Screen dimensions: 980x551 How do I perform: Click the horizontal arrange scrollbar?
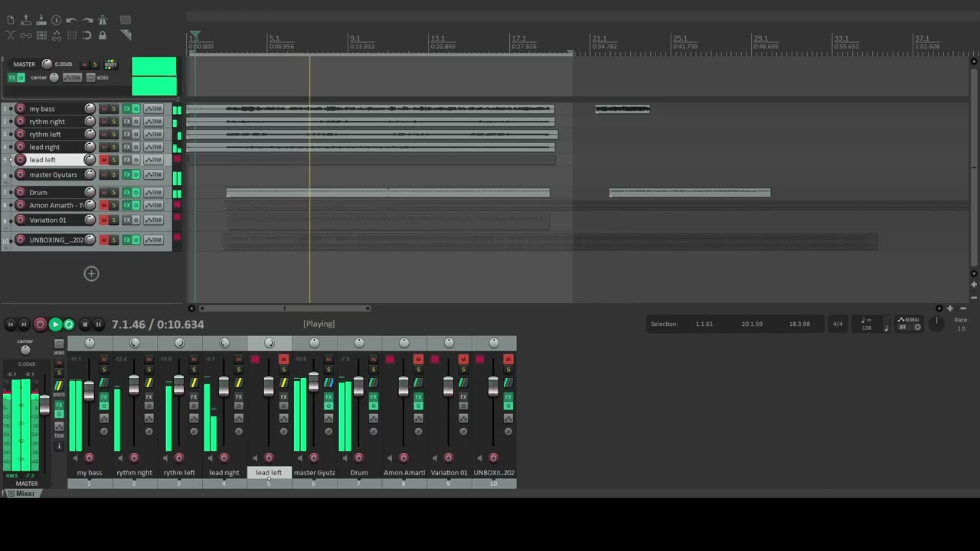284,308
